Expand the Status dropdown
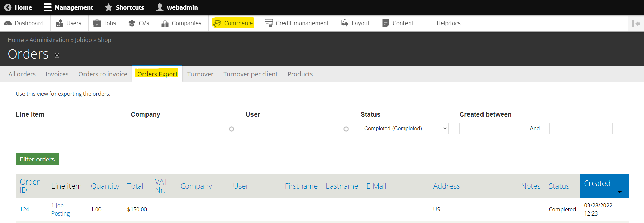644x223 pixels. [x=404, y=129]
